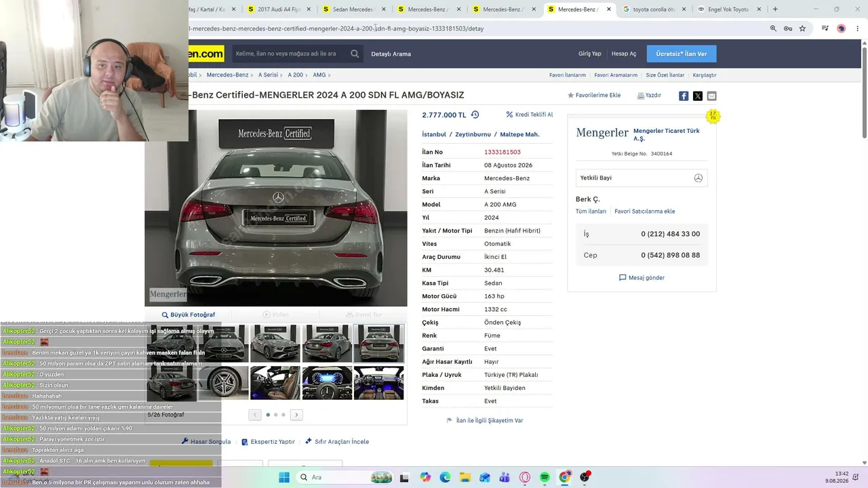Click Yazdır print link
The height and width of the screenshot is (488, 868).
(x=649, y=96)
